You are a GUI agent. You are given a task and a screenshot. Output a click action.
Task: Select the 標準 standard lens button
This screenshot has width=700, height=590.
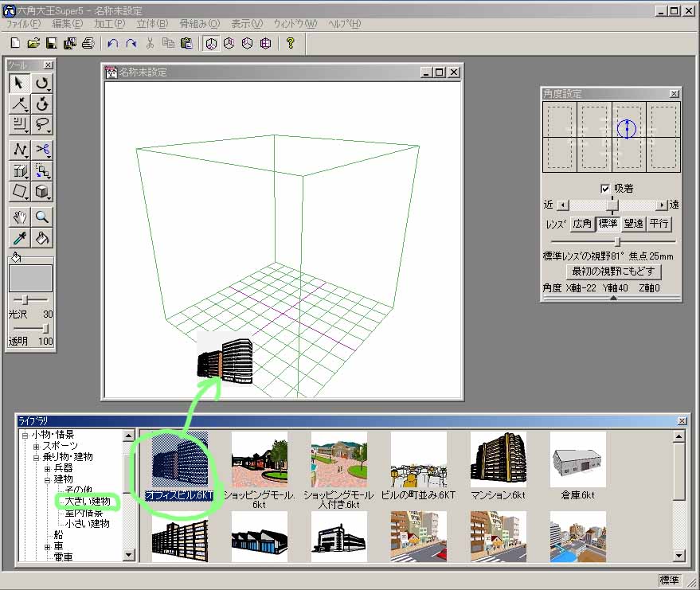pos(608,224)
